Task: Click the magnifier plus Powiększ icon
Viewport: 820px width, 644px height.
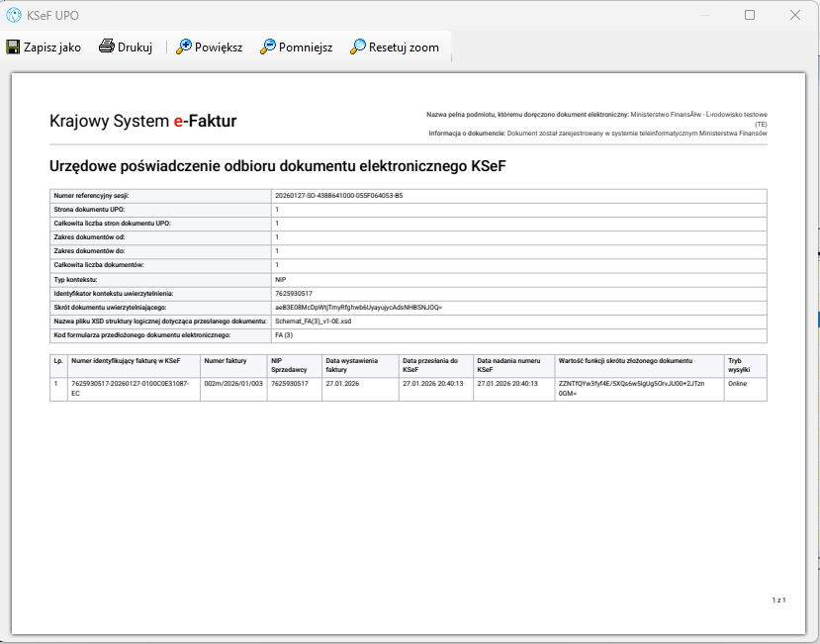Action: (x=184, y=46)
